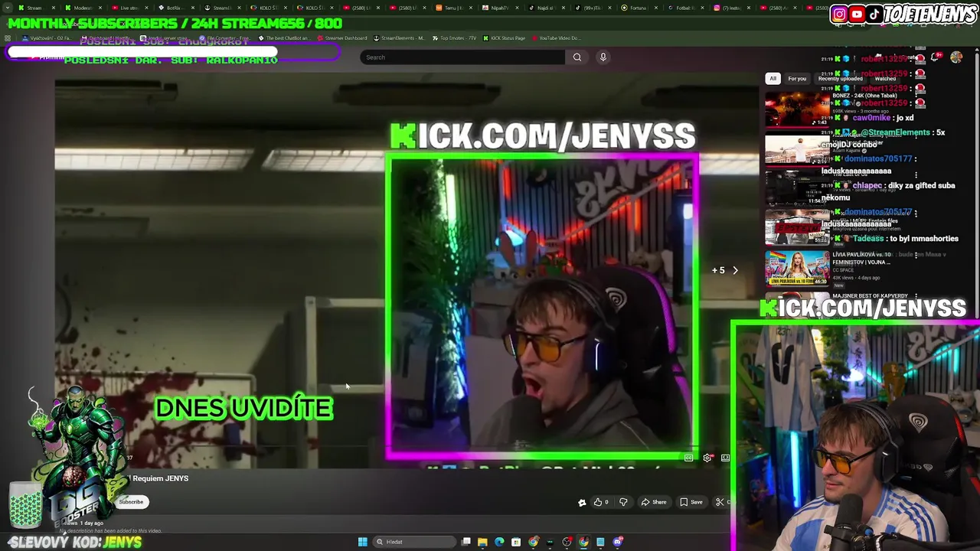Select the Recently uploaded filter chip
Viewport: 980px width, 551px height.
(x=840, y=78)
